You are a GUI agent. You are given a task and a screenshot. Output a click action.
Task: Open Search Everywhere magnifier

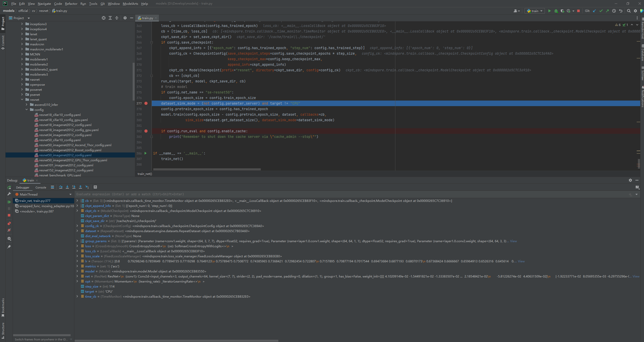[629, 11]
